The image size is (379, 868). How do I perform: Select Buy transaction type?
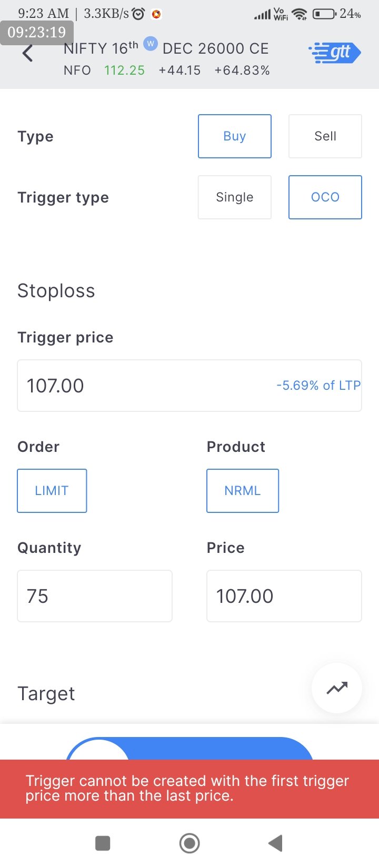click(235, 136)
